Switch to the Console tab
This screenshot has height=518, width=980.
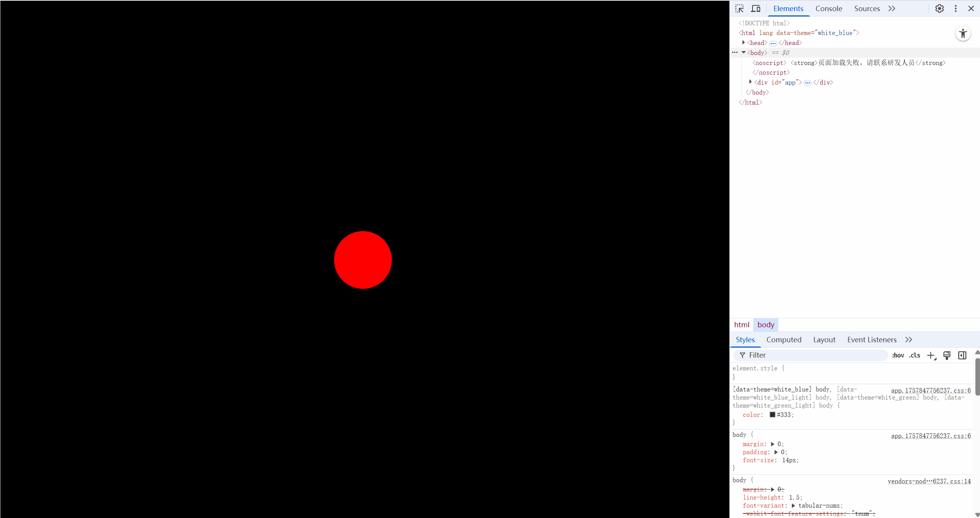tap(828, 8)
